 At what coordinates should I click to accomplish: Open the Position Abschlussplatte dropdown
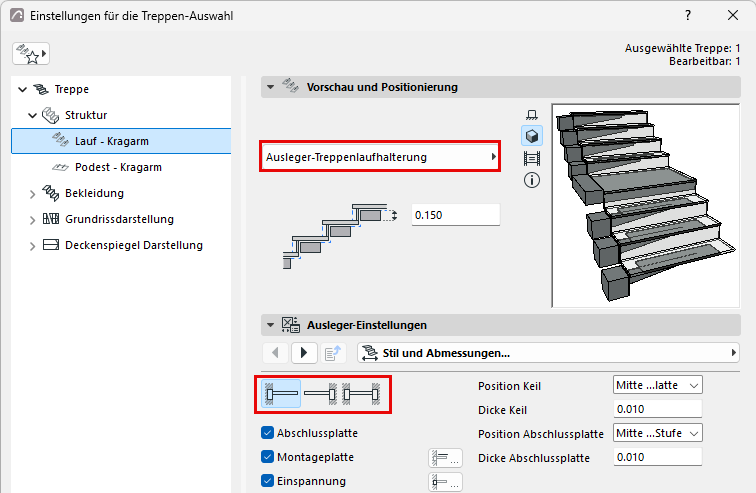(657, 433)
